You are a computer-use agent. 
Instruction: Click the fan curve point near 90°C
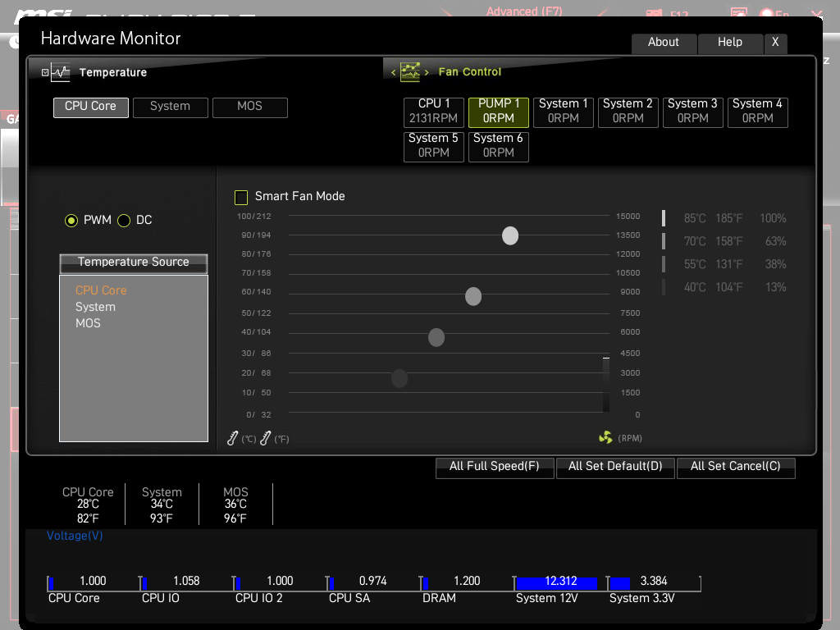pyautogui.click(x=510, y=235)
